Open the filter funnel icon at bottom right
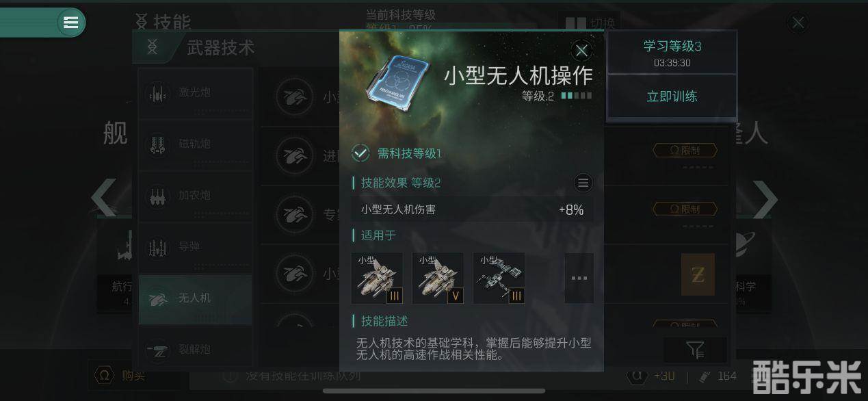 695,350
